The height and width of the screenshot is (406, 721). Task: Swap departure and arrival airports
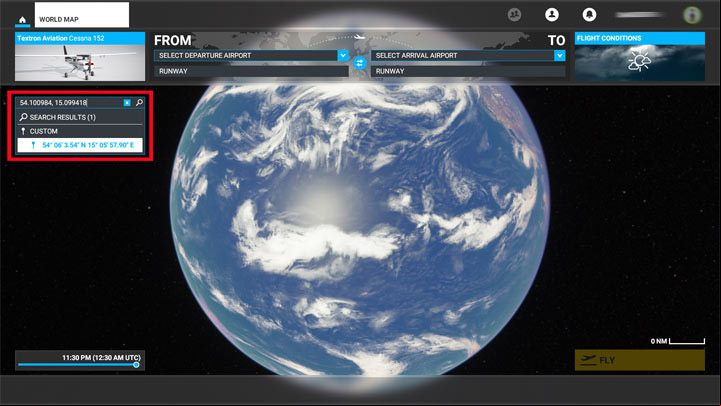[360, 63]
